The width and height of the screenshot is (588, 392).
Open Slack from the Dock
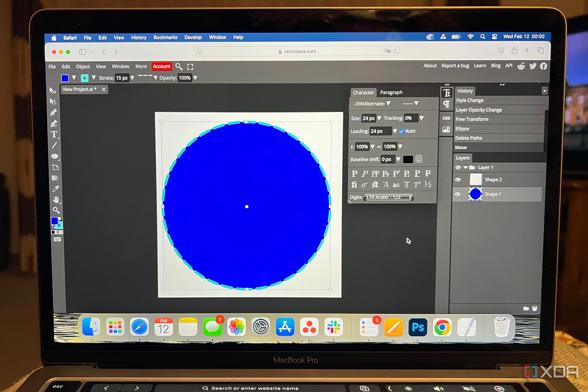pos(333,327)
